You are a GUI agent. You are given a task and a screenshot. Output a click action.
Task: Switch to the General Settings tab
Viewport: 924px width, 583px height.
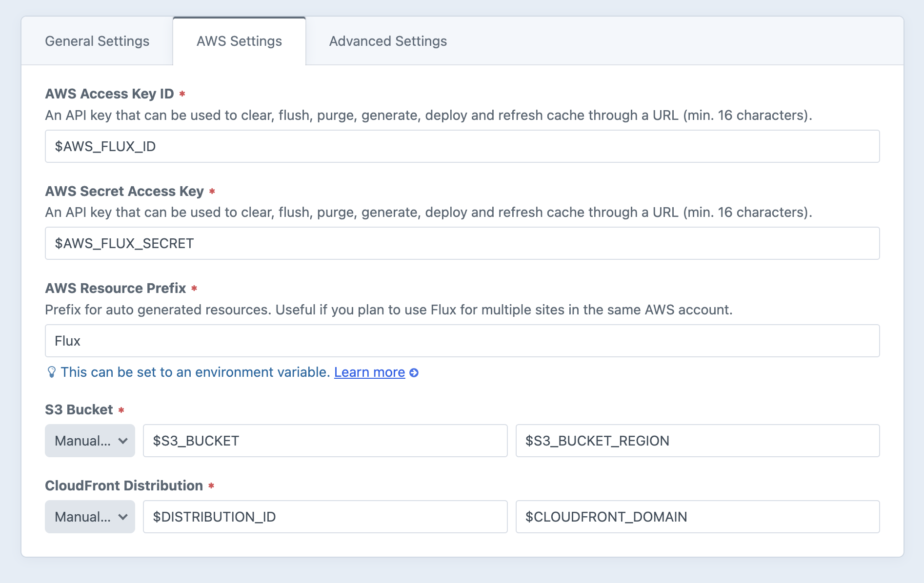pos(96,41)
